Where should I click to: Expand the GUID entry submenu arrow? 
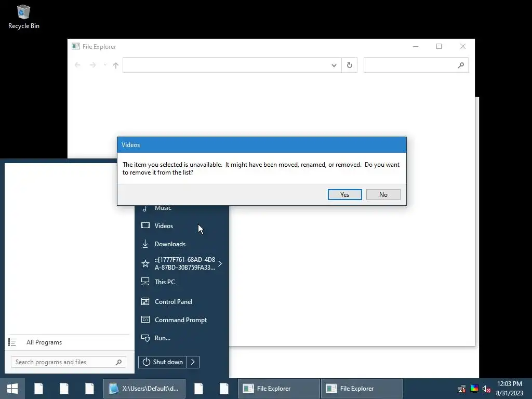pyautogui.click(x=220, y=263)
